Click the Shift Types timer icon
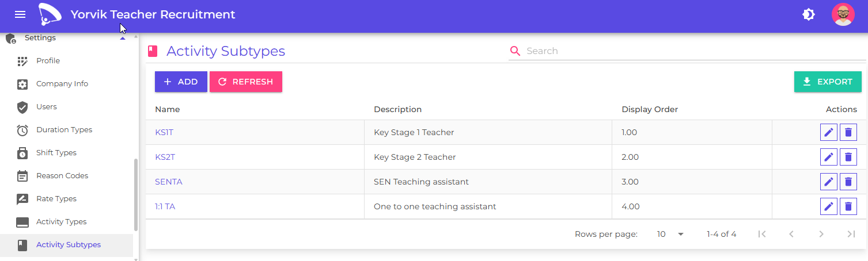Image resolution: width=868 pixels, height=261 pixels. coord(22,153)
